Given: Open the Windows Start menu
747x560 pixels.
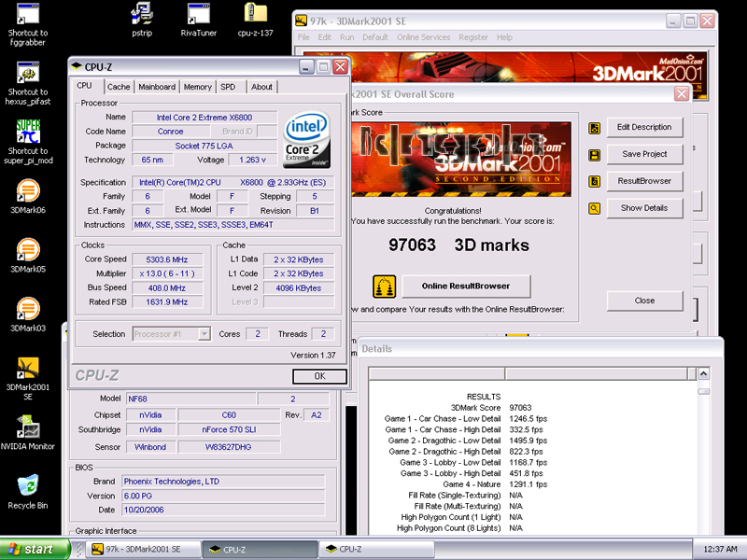Looking at the screenshot, I should (x=35, y=549).
